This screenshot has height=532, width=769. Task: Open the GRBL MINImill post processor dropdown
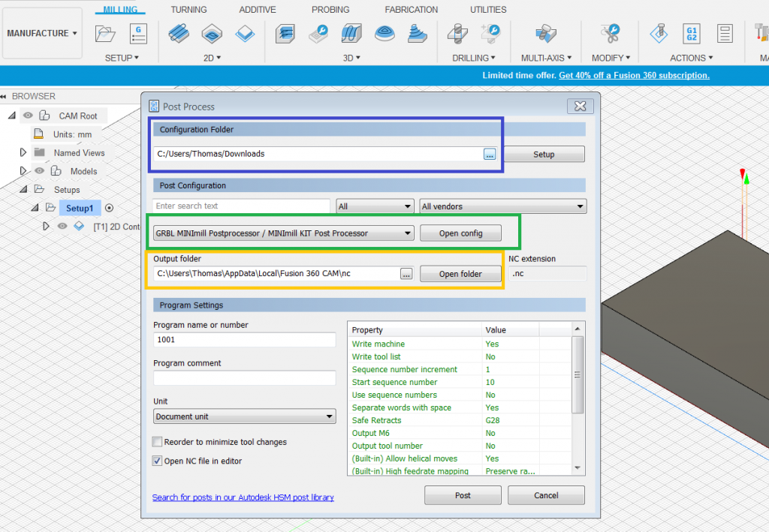pos(282,233)
